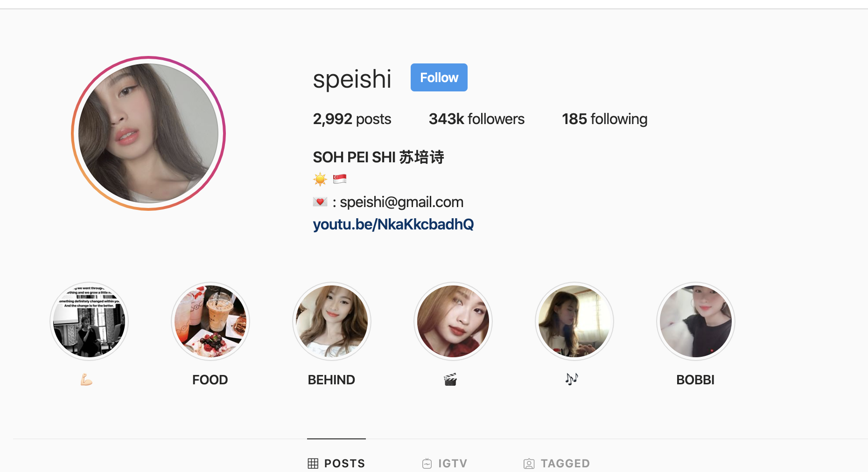Click the IGTV television icon

click(x=427, y=463)
